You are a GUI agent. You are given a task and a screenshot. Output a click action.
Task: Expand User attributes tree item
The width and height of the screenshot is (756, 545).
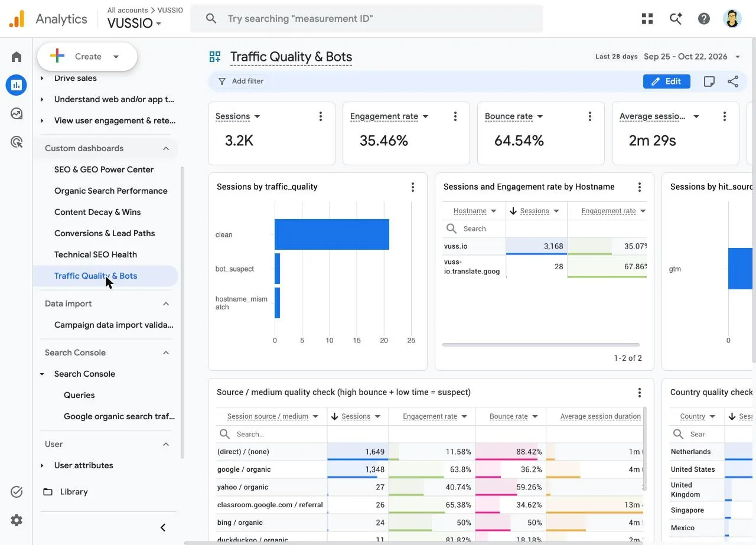point(42,465)
